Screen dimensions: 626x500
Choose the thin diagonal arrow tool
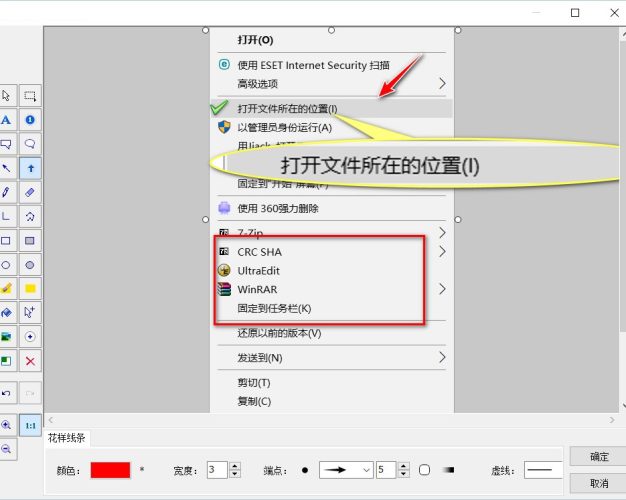[x=7, y=168]
